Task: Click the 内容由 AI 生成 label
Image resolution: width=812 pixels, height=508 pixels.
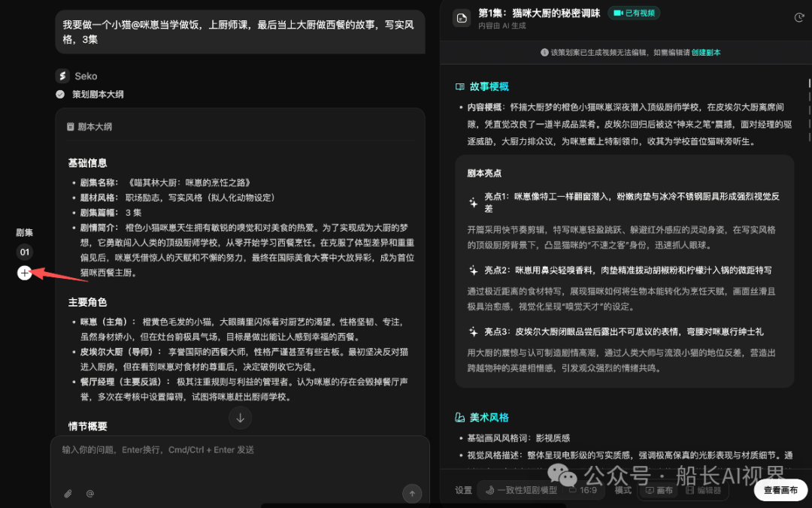Action: pos(501,26)
